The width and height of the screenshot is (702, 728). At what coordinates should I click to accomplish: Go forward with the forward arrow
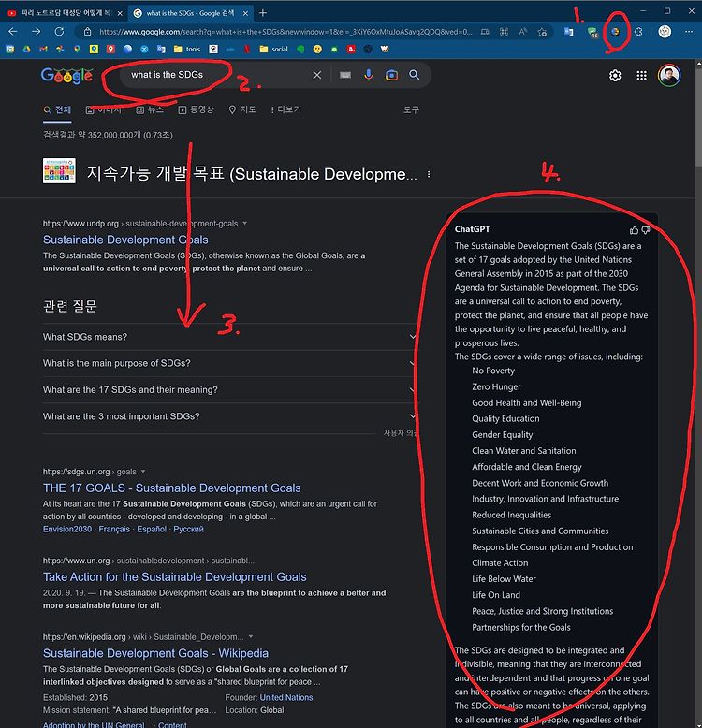[x=37, y=32]
